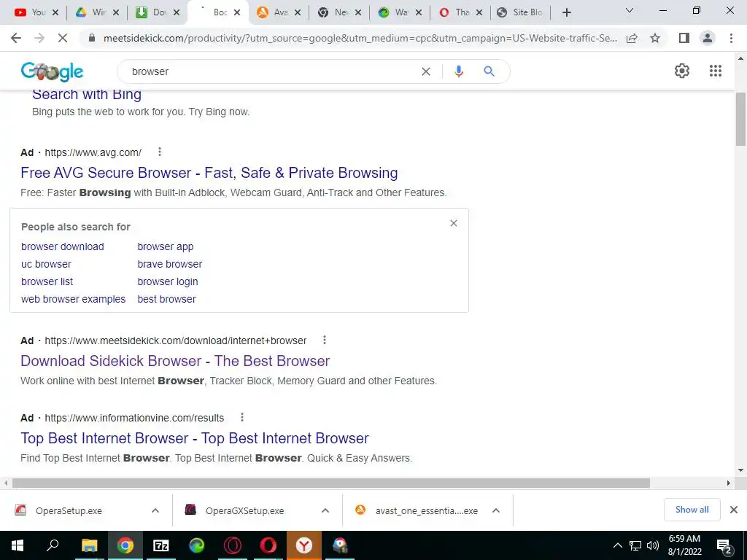Click inside the Google search field
This screenshot has height=560, width=747.
271,71
